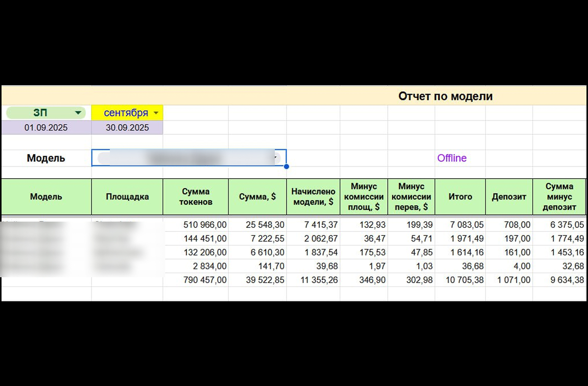Select cell with value 25 548,30
The width and height of the screenshot is (588, 386).
[x=257, y=225]
